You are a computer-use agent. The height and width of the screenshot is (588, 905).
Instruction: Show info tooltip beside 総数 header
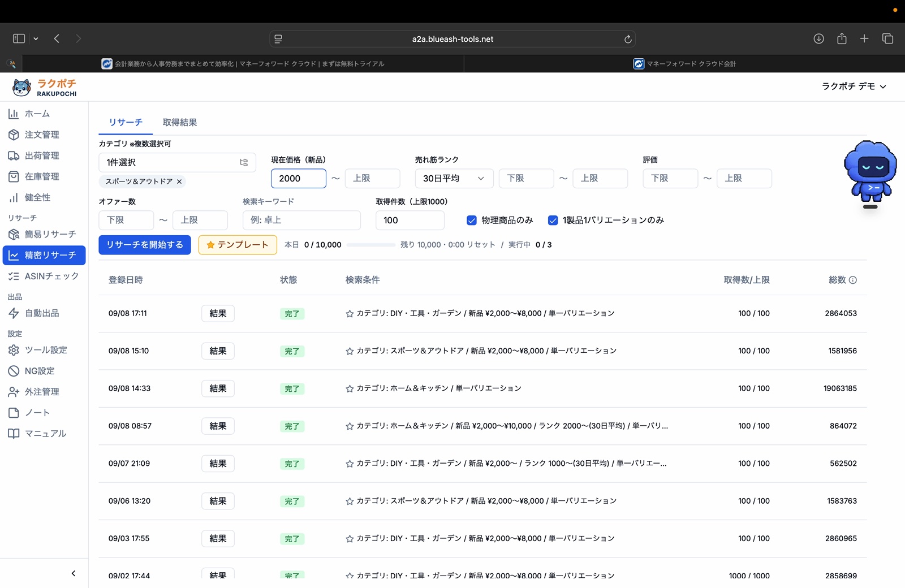click(x=853, y=280)
